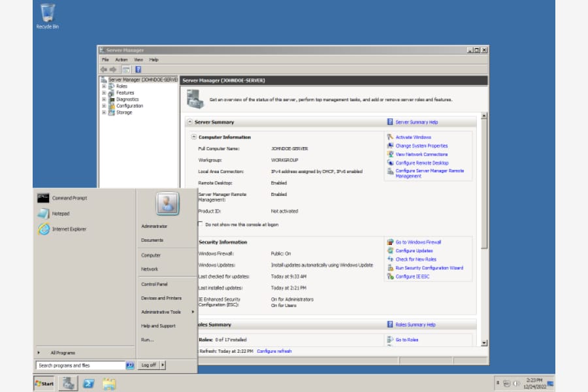The image size is (588, 392).
Task: Open the Action menu
Action: (121, 59)
